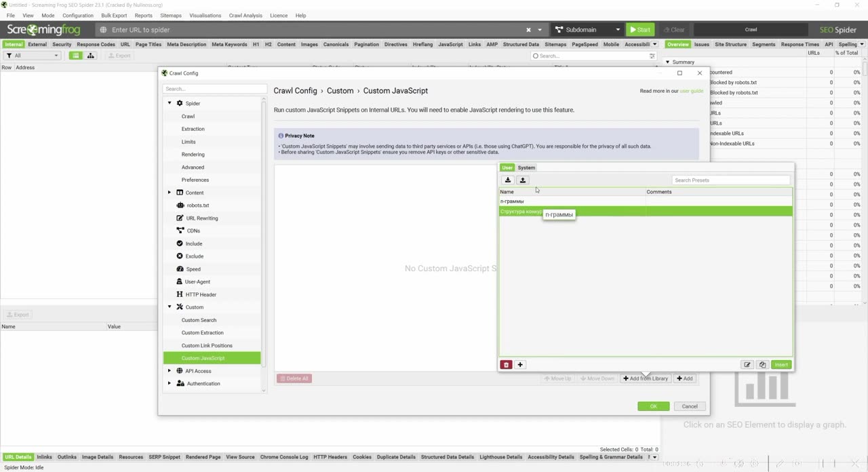Viewport: 868px width, 472px height.
Task: Clear the URL field with the X icon
Action: 528,30
